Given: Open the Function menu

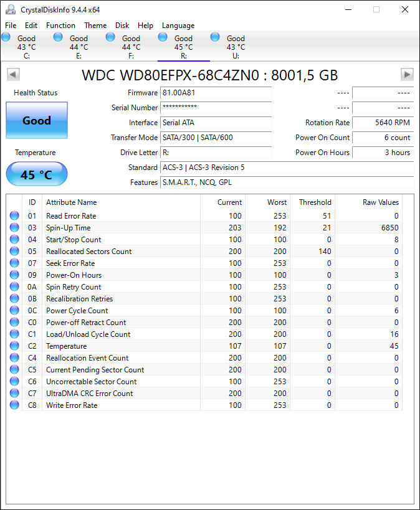Looking at the screenshot, I should coord(60,26).
